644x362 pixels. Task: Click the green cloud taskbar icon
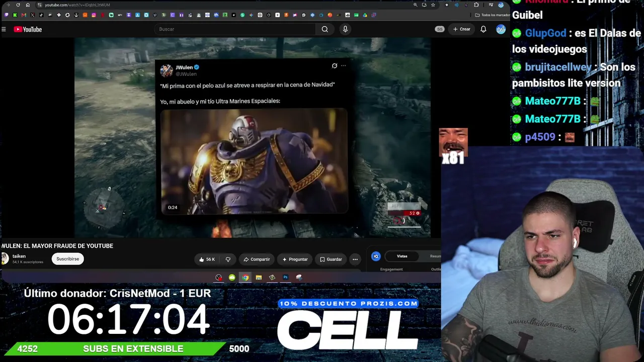click(232, 278)
